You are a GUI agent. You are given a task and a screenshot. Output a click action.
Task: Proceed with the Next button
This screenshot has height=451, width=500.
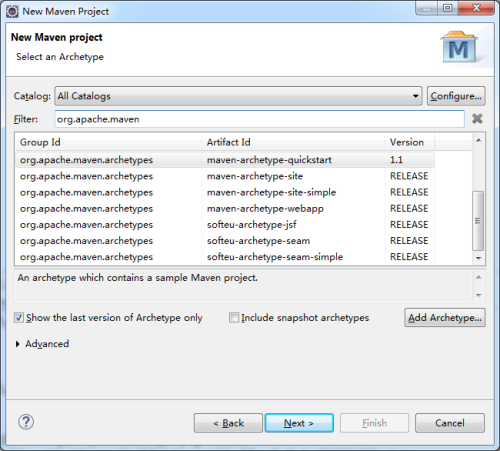point(299,423)
